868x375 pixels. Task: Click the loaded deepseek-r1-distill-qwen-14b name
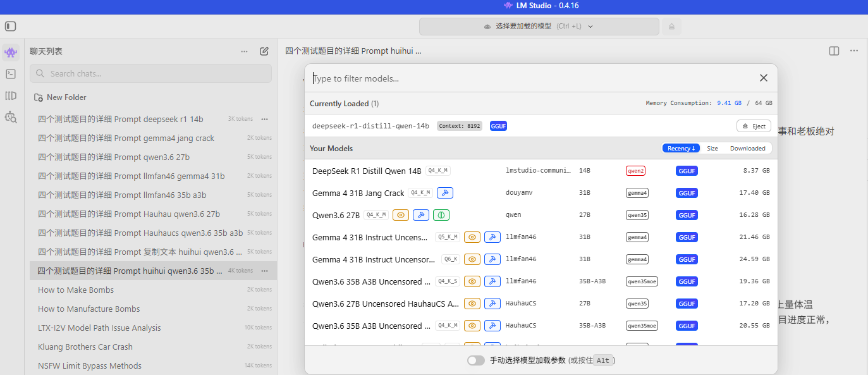[x=370, y=126]
